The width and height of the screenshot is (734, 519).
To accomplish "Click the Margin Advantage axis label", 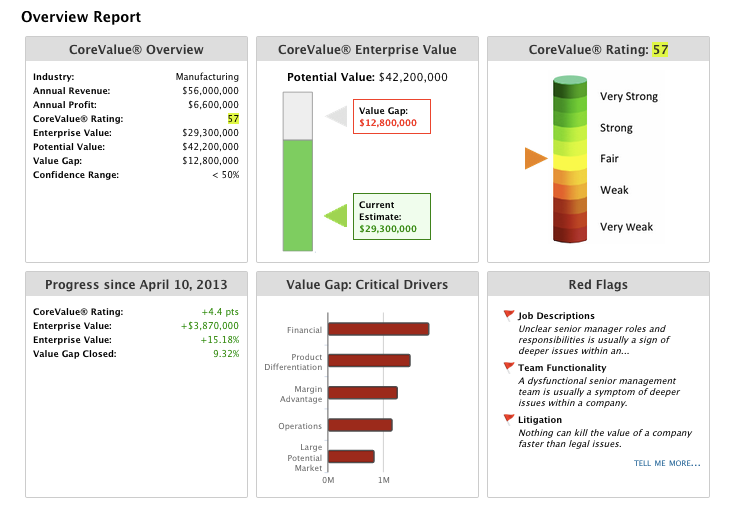I will 301,394.
